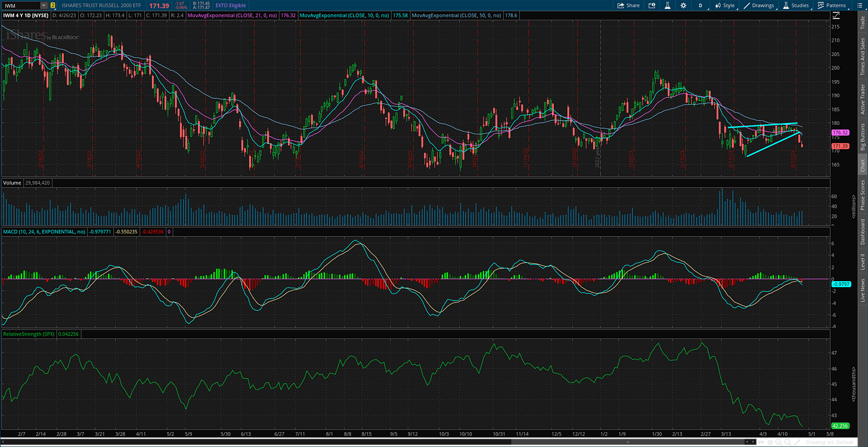Open the Level II sidebar tab
Image resolution: width=868 pixels, height=447 pixels.
863,261
